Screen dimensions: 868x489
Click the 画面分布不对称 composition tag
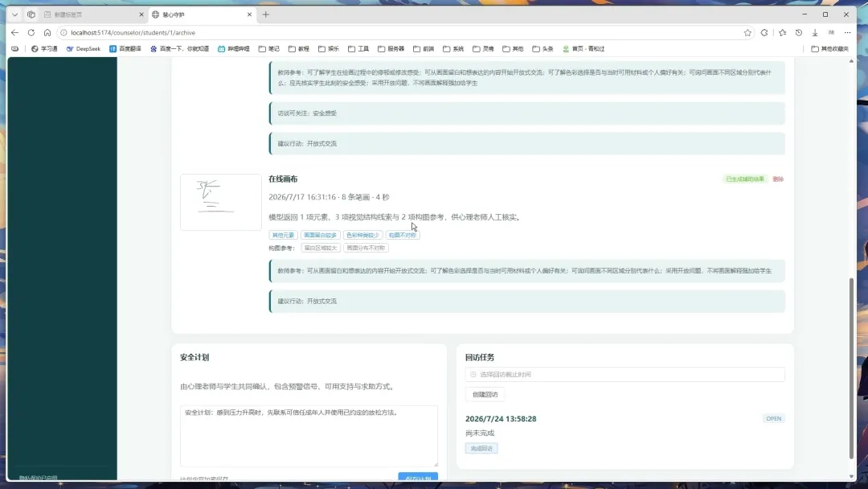[366, 248]
